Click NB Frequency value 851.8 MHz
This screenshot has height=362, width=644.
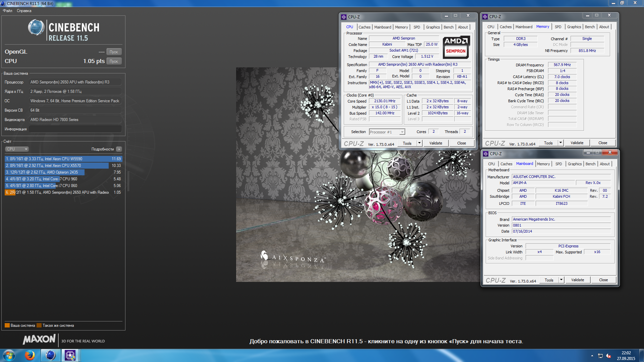click(587, 51)
